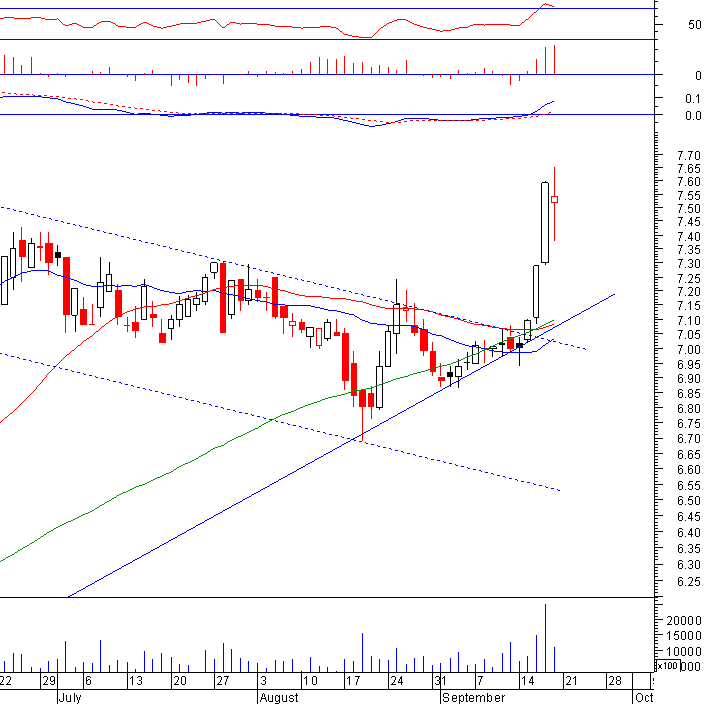Image resolution: width=705 pixels, height=704 pixels.
Task: Click the date label 27 in July
Action: pos(223,681)
